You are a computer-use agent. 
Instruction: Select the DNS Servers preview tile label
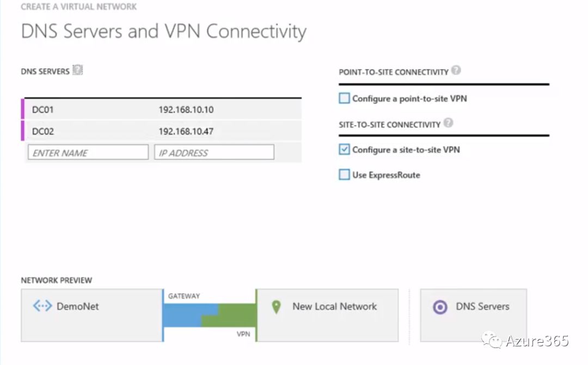482,306
